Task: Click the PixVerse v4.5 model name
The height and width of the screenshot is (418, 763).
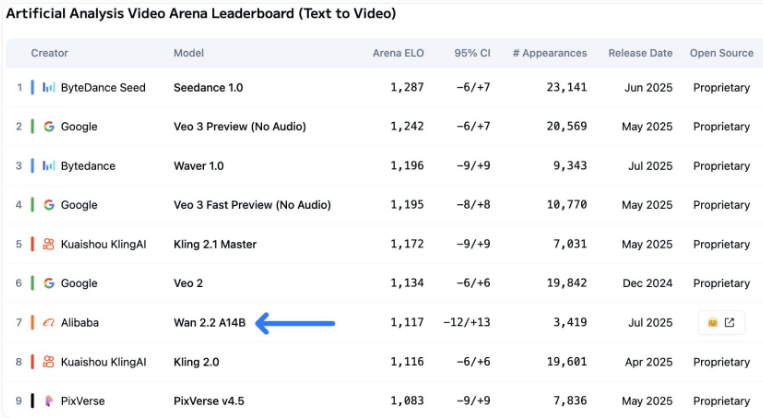Action: (209, 401)
